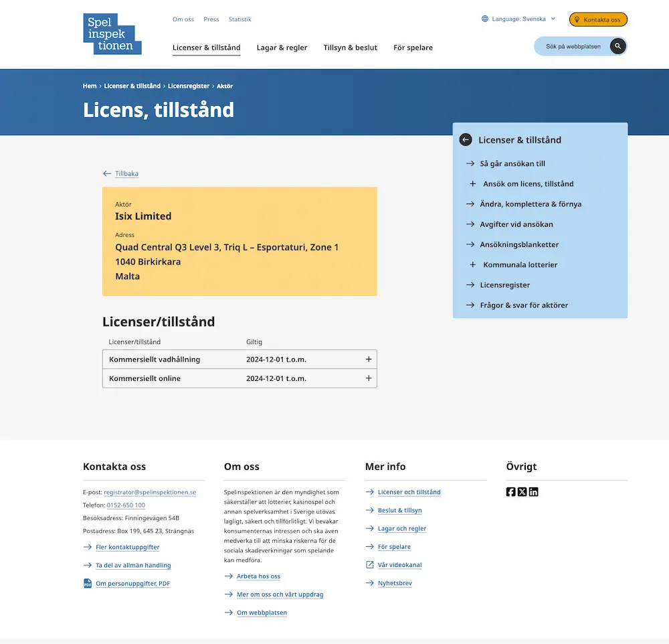Open Licensregister in the sidebar
669x644 pixels.
(504, 285)
